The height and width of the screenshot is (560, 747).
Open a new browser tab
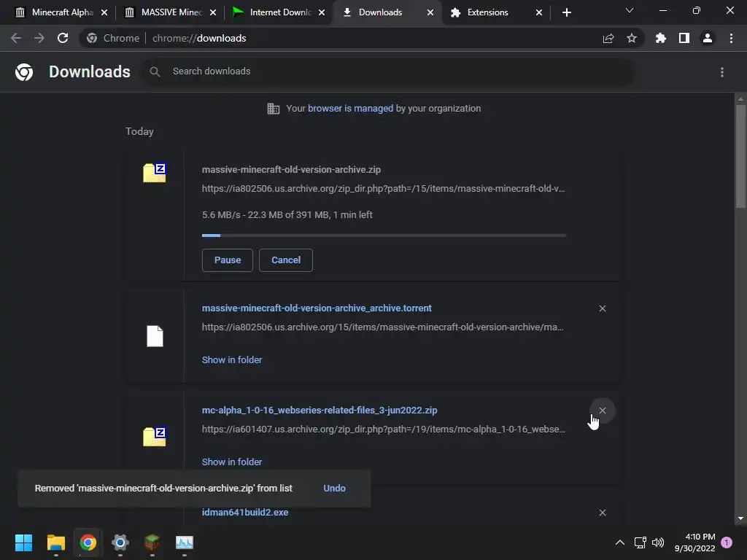[x=566, y=12]
